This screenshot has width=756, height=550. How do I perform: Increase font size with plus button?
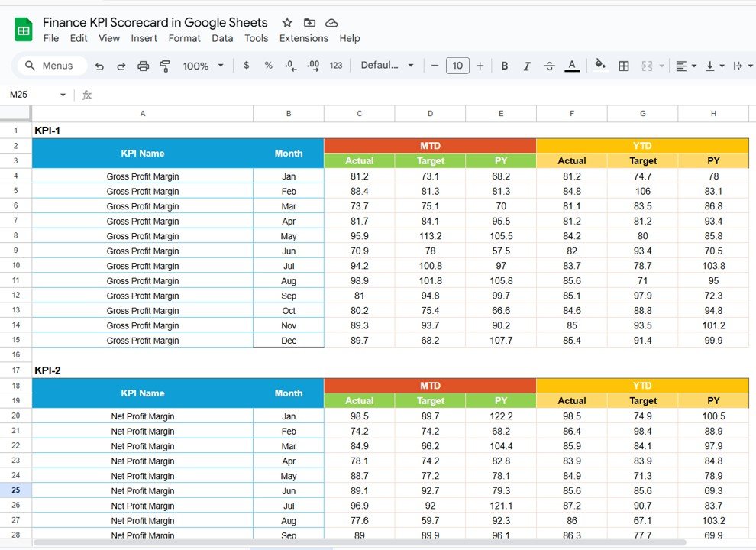point(480,66)
